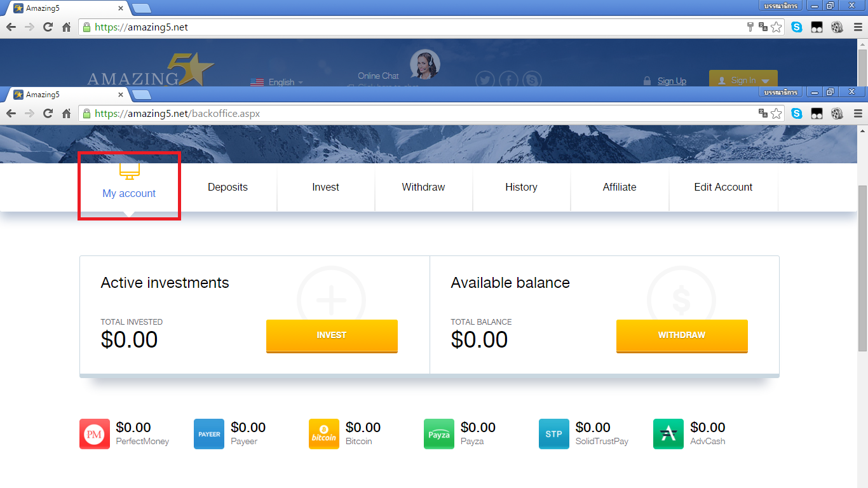The width and height of the screenshot is (868, 488).
Task: Click the PerfectMoney PM icon
Action: [95, 434]
